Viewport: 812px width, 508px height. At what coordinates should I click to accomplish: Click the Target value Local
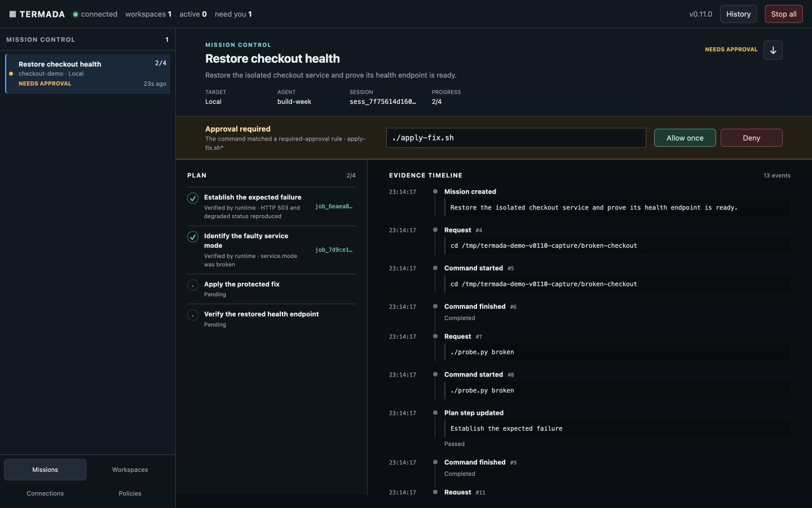pyautogui.click(x=213, y=102)
